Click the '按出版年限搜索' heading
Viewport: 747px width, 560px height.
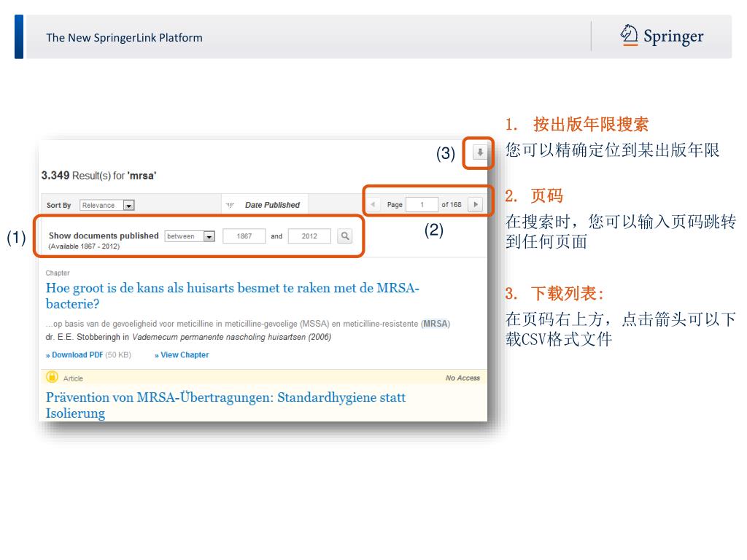[x=591, y=124]
